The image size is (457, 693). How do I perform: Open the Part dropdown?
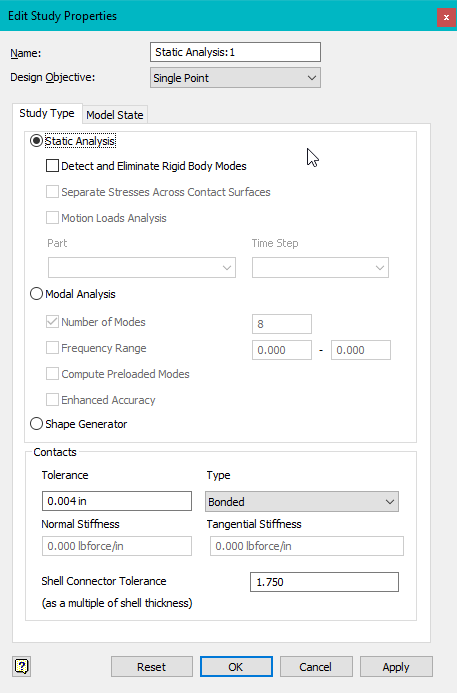142,268
